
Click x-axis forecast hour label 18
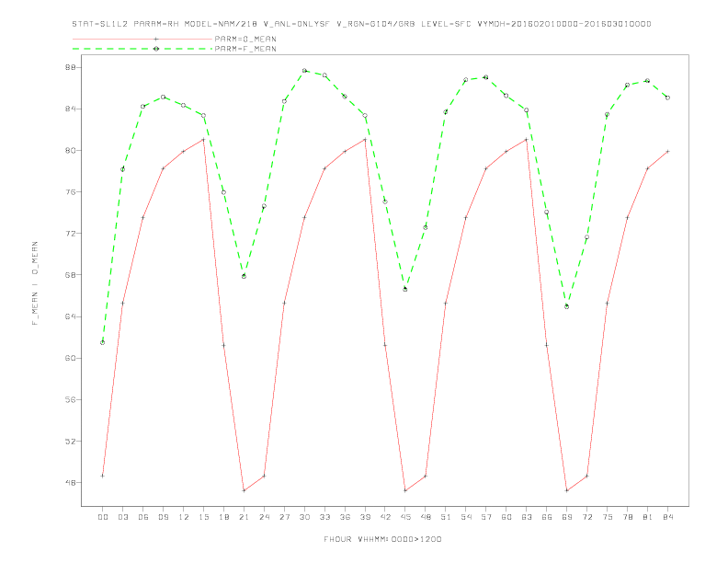[x=223, y=517]
